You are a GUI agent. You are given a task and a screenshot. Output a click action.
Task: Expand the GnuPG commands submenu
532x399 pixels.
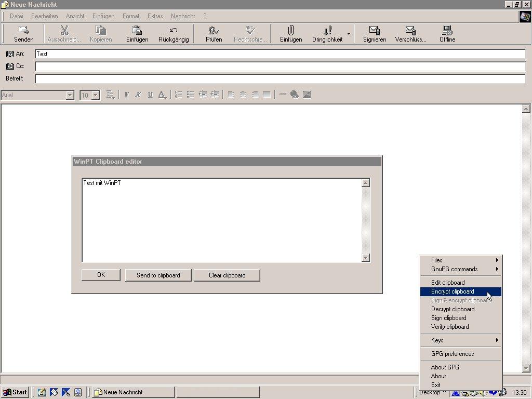click(461, 269)
